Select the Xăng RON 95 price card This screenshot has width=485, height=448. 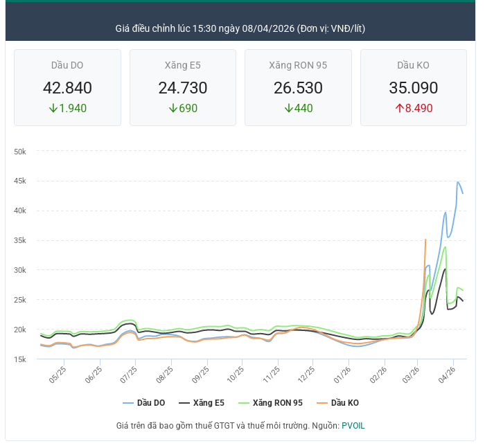298,87
